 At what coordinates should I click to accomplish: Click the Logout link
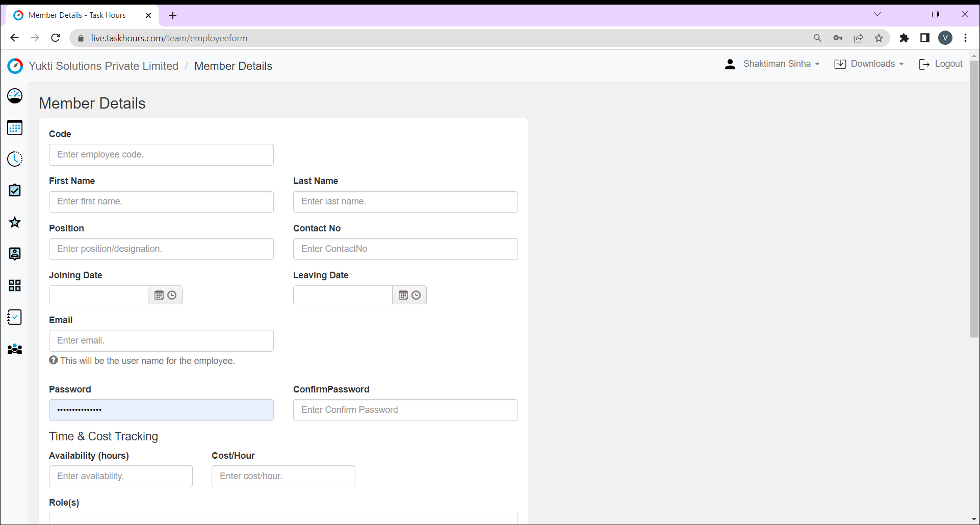[x=948, y=64]
